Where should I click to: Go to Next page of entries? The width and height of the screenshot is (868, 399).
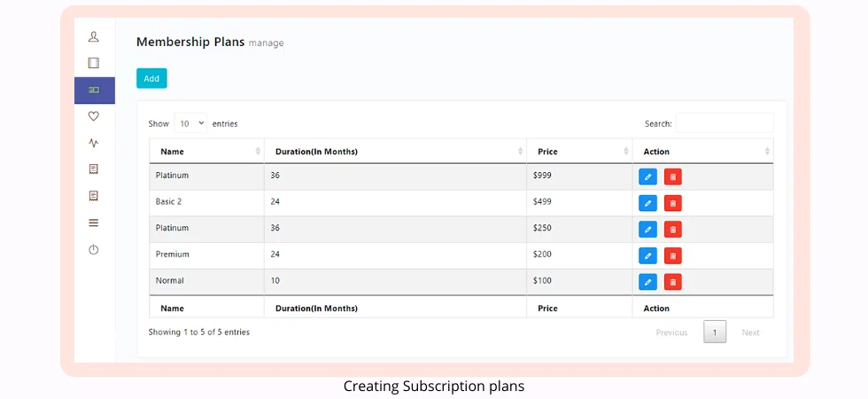(750, 332)
